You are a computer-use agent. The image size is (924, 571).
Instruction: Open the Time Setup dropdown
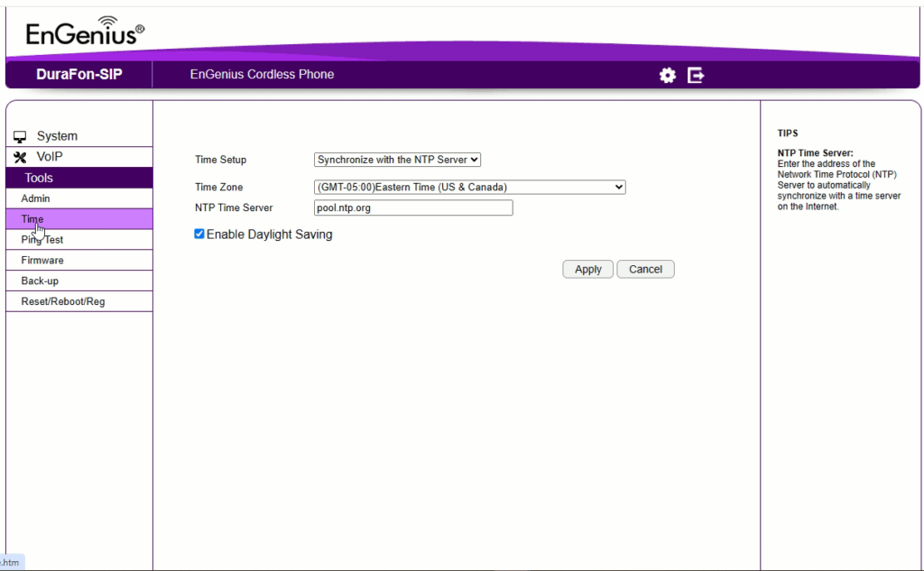(x=397, y=160)
